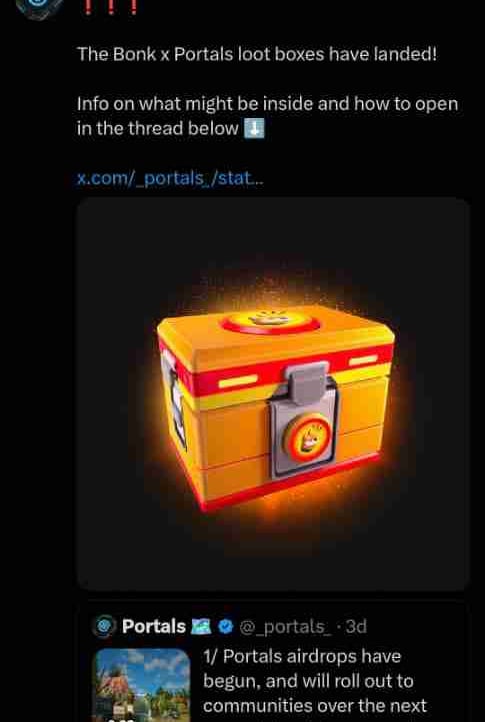Click the Portals display name
The image size is (485, 722).
(154, 626)
